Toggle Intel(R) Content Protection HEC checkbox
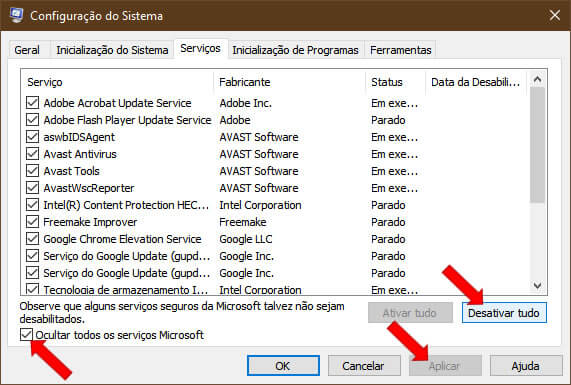Screen dimensions: 571x385 32,205
